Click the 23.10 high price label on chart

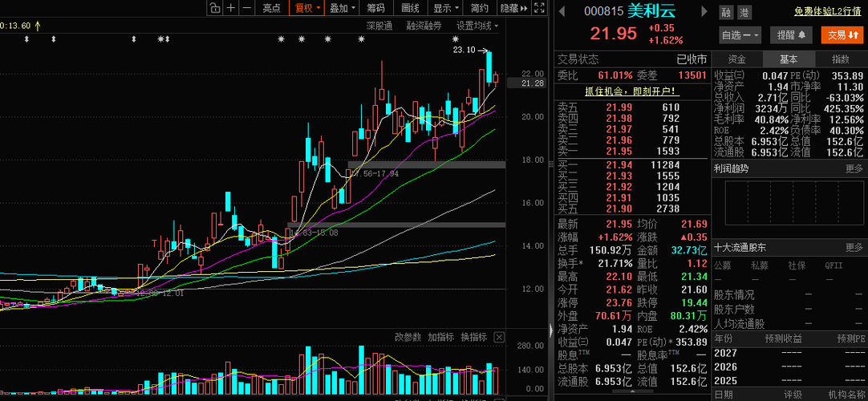click(x=464, y=50)
